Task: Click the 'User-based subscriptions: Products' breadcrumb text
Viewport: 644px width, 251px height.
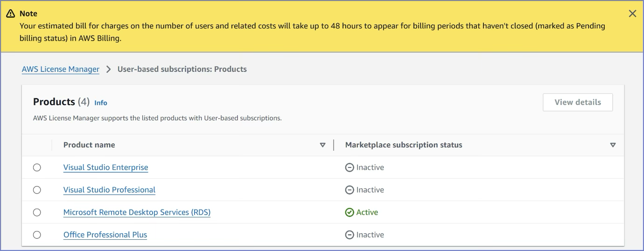Action: (182, 69)
